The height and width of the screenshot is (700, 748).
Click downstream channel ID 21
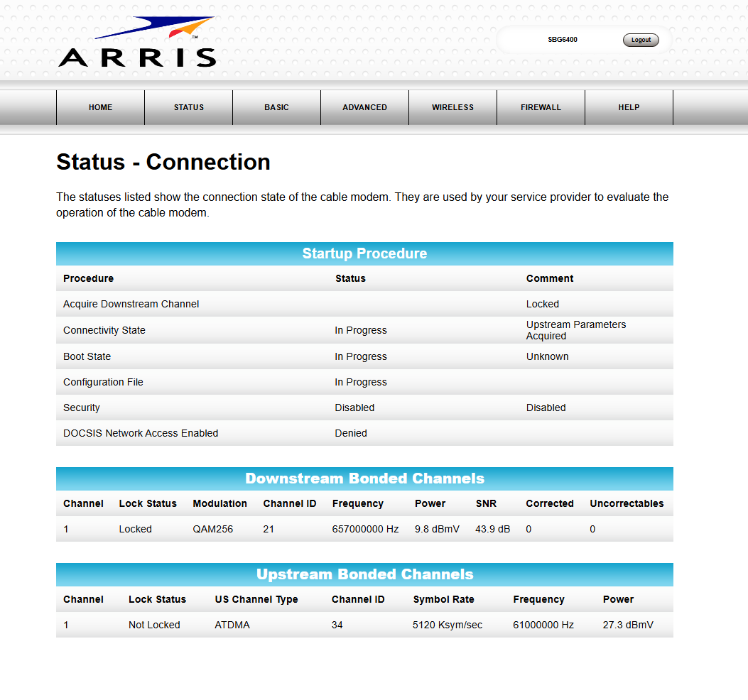coord(269,530)
